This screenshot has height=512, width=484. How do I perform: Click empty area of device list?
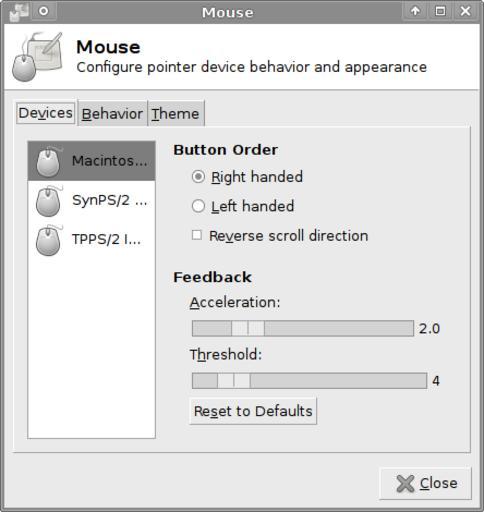[x=92, y=347]
